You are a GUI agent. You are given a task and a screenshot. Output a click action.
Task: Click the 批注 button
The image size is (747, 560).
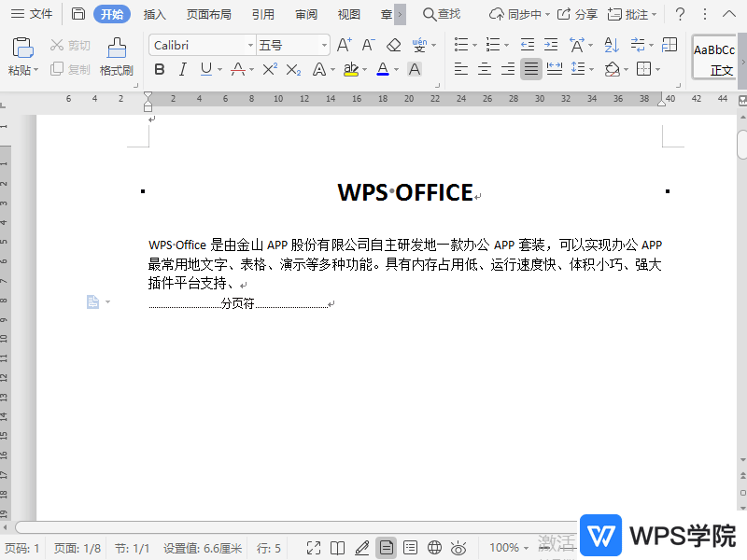pos(633,14)
